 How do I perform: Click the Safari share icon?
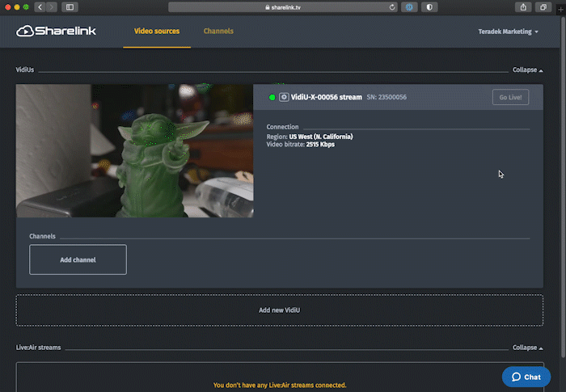[x=524, y=7]
